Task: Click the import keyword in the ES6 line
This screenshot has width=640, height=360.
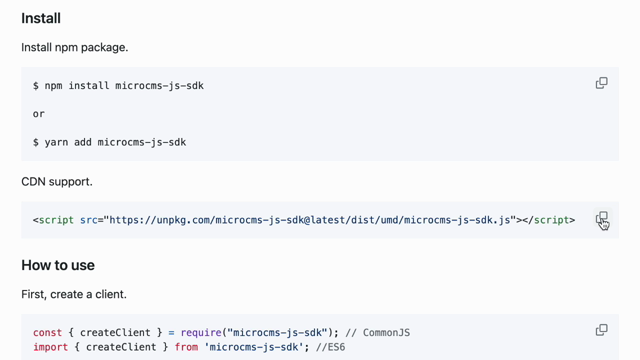Action: click(51, 347)
